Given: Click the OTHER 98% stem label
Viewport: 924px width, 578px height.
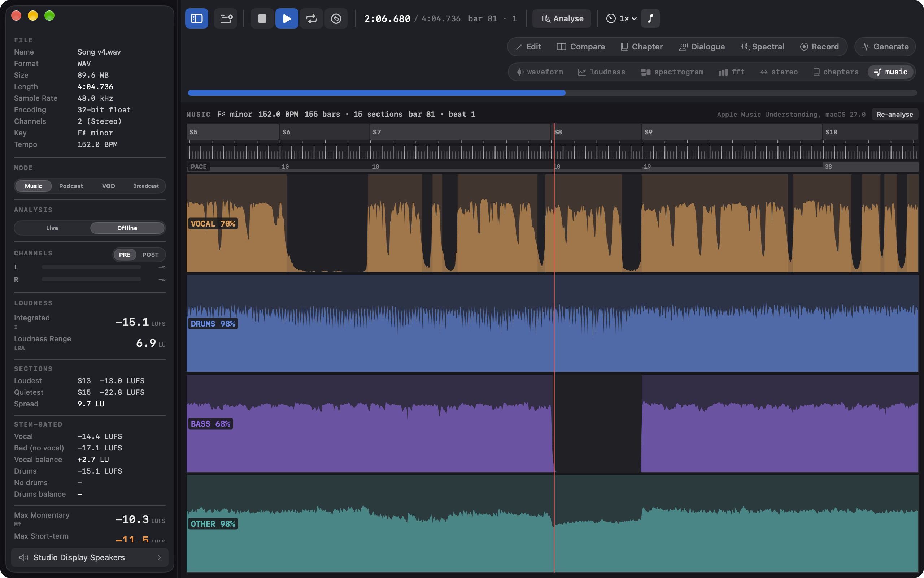Looking at the screenshot, I should (213, 524).
